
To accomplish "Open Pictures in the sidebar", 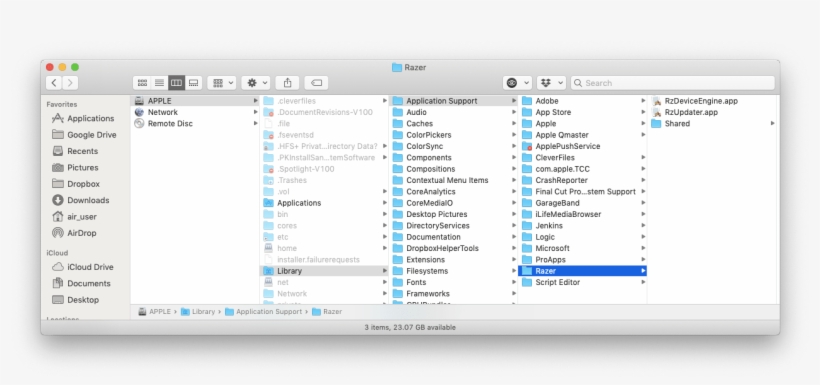I will pyautogui.click(x=75, y=167).
